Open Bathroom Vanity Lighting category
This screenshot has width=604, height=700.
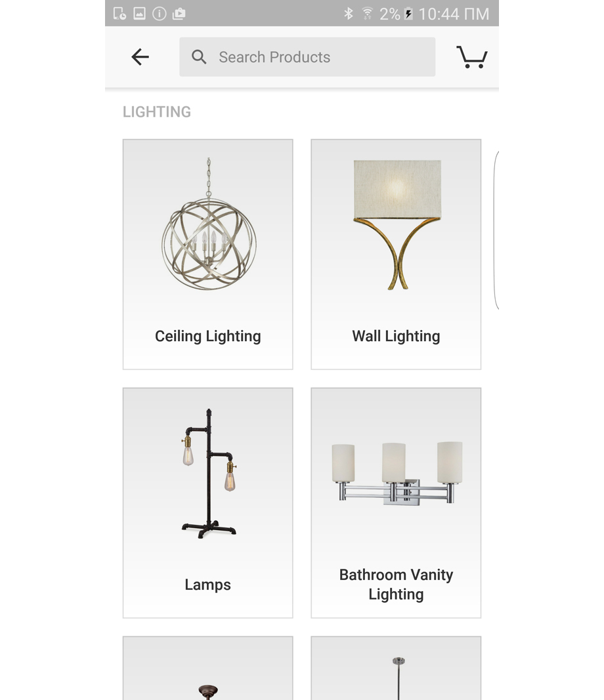(x=396, y=503)
